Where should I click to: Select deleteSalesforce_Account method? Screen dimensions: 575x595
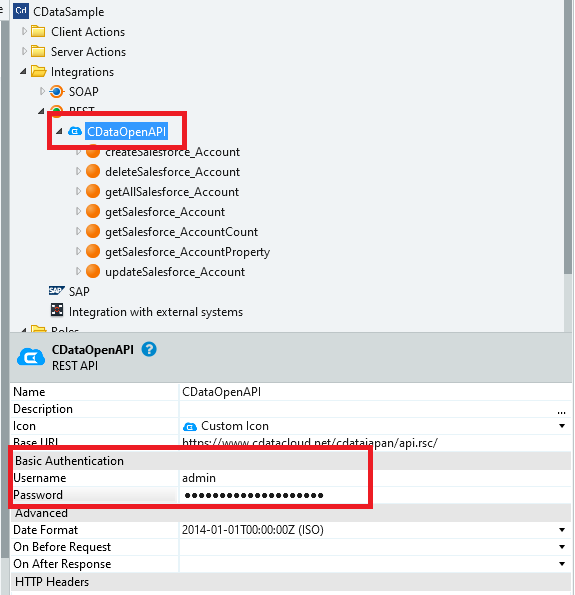(172, 172)
